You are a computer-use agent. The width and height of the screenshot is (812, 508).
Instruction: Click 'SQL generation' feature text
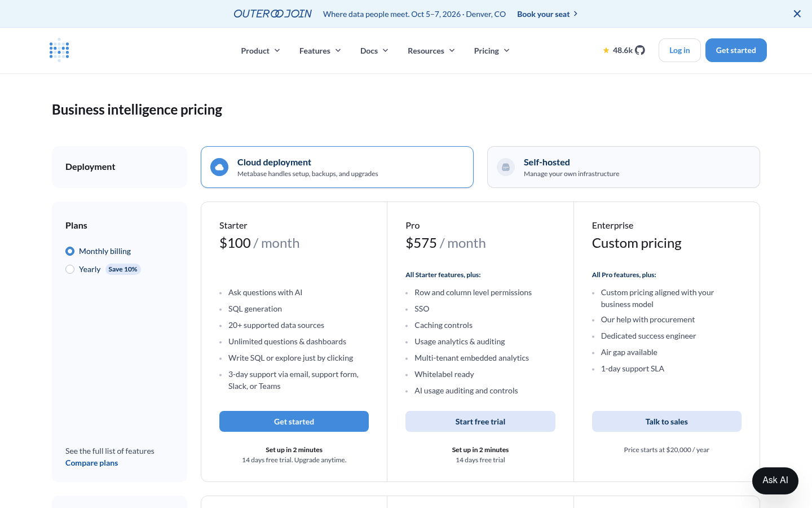255,309
